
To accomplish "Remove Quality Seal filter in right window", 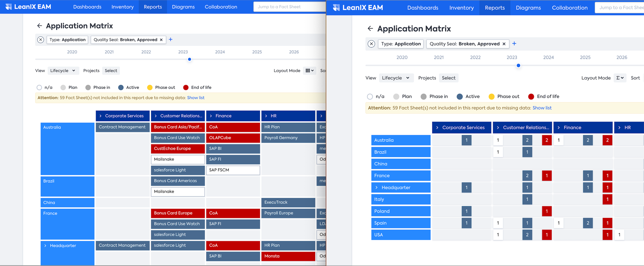I will pyautogui.click(x=504, y=44).
